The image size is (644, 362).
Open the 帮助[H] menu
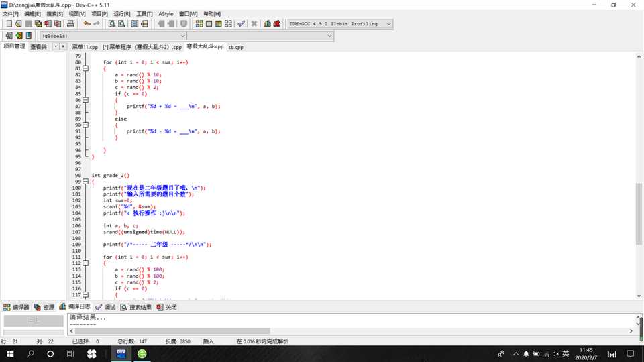tap(212, 14)
